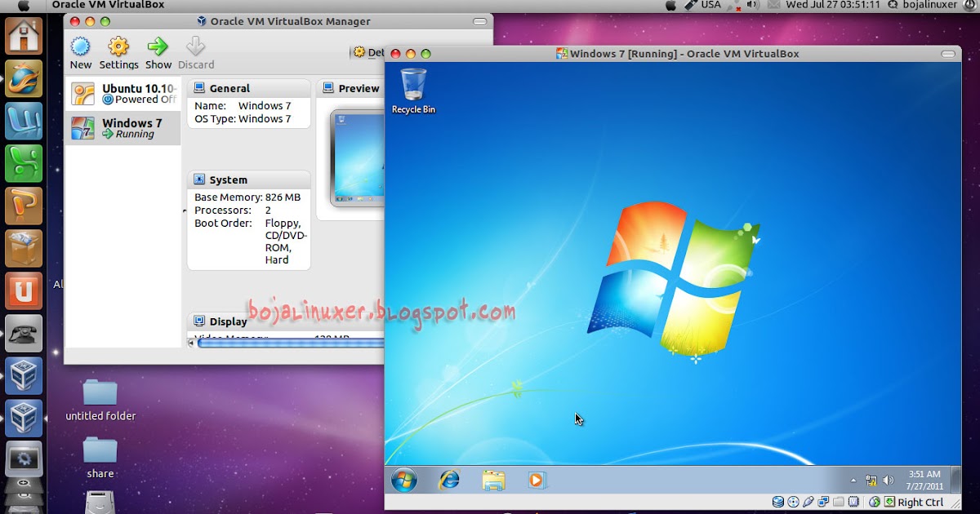Click the Windows taskbar clock 3:51 AM
This screenshot has height=514, width=980.
(x=924, y=480)
